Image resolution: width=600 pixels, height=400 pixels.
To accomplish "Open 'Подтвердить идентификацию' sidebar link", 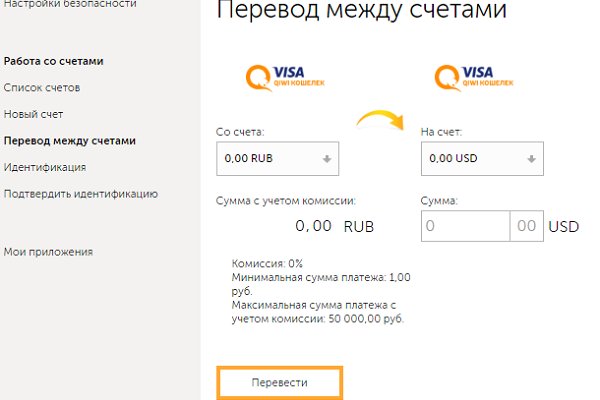I will [x=81, y=193].
